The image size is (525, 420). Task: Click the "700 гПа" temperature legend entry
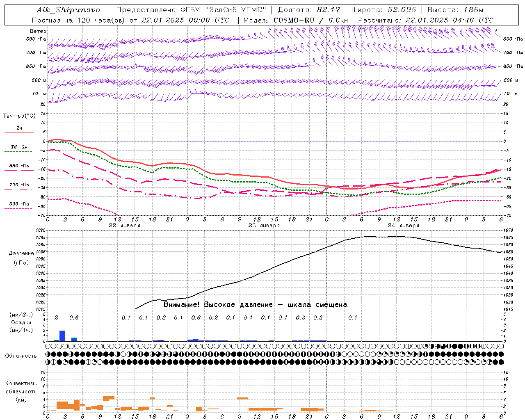coord(19,185)
